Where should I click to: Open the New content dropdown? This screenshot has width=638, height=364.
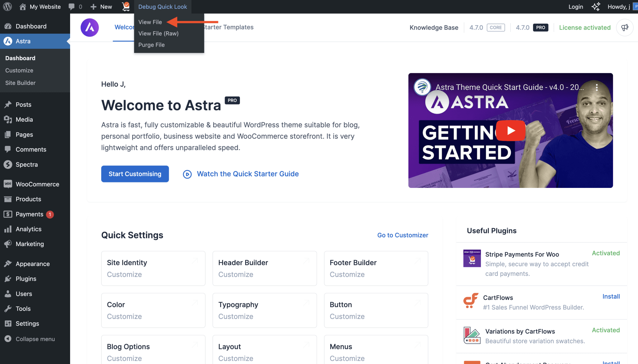coord(101,7)
